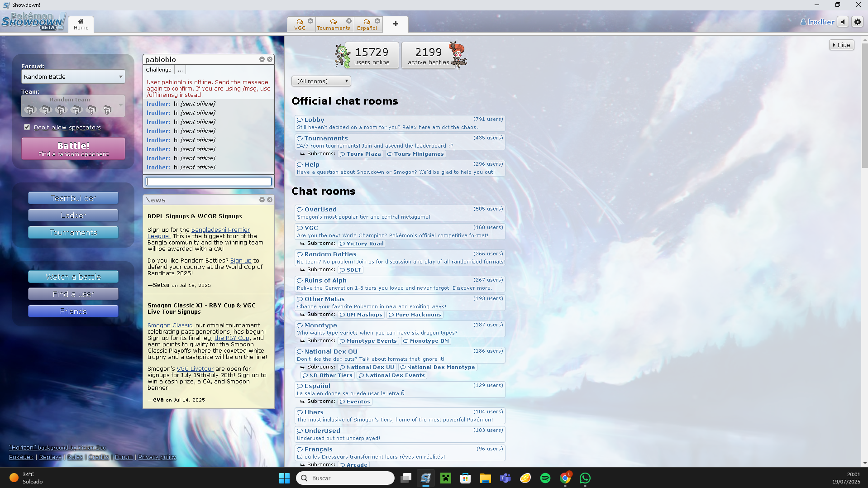Open the pabloblo chat options menu
Image resolution: width=868 pixels, height=488 pixels.
pyautogui.click(x=180, y=70)
